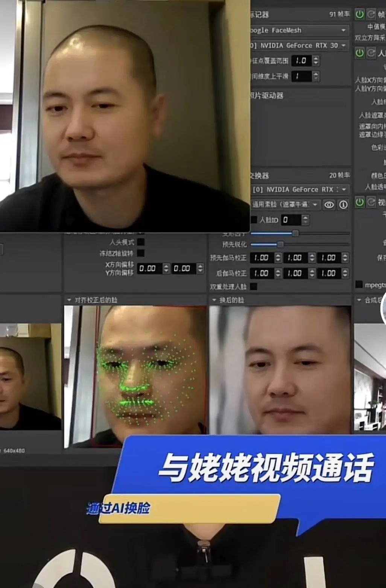The image size is (386, 588).
Task: Toggle the mpegts checkbox
Action: [x=359, y=285]
